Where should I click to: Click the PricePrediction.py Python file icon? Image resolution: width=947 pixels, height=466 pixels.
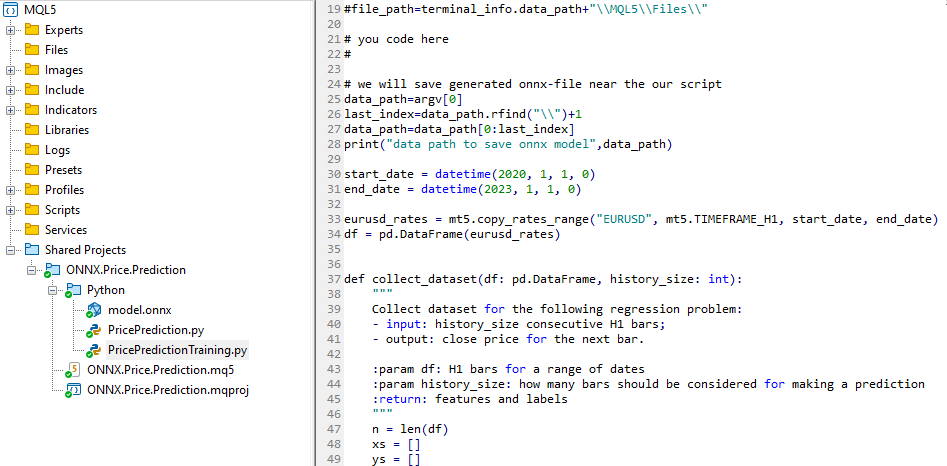pyautogui.click(x=95, y=330)
